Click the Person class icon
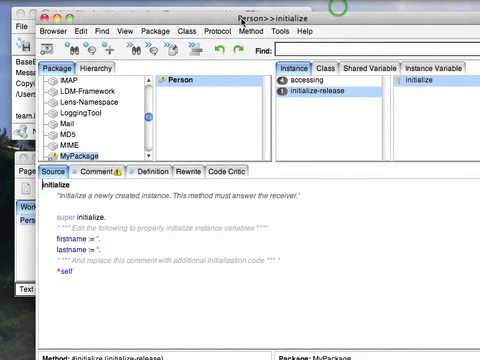The width and height of the screenshot is (480, 360). coord(163,80)
